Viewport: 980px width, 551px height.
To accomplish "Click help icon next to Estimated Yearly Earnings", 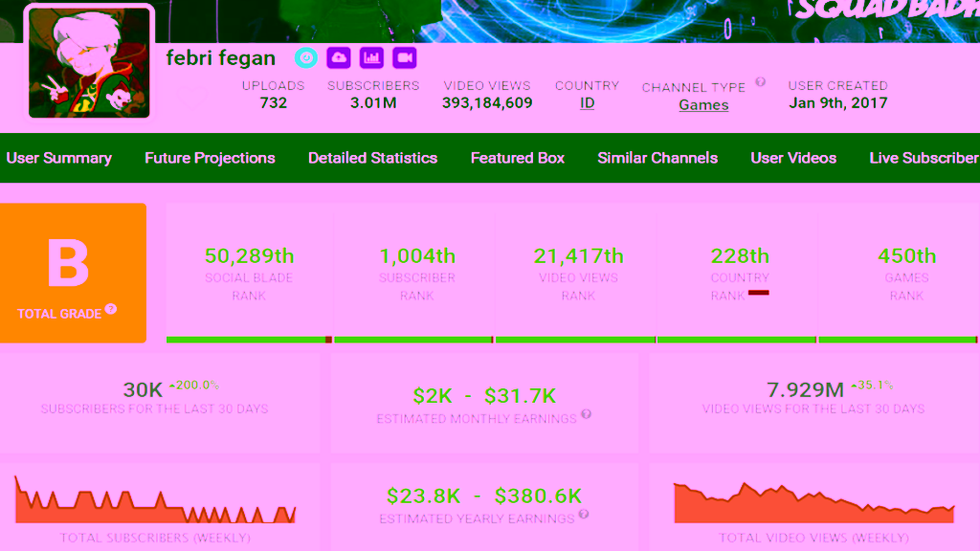I will tap(584, 515).
